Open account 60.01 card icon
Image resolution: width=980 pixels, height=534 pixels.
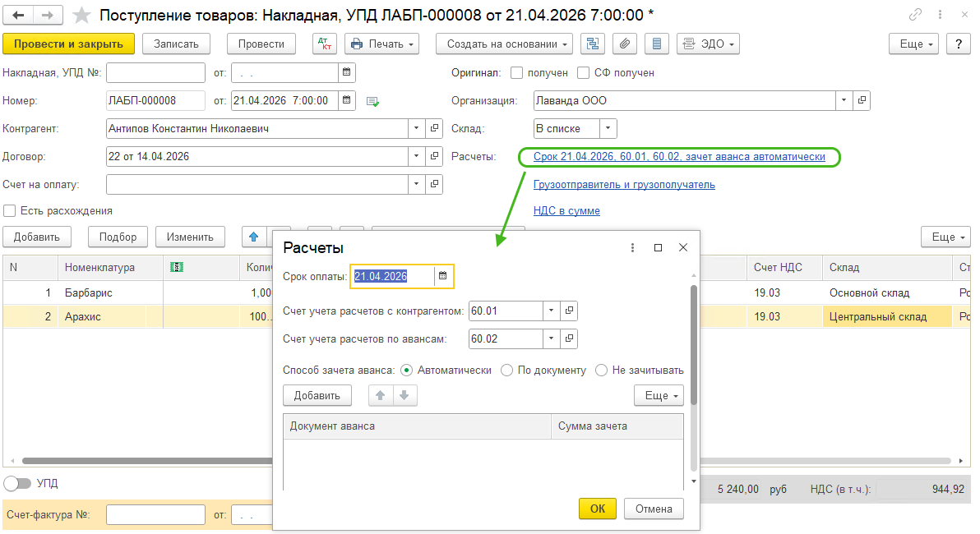coord(569,311)
